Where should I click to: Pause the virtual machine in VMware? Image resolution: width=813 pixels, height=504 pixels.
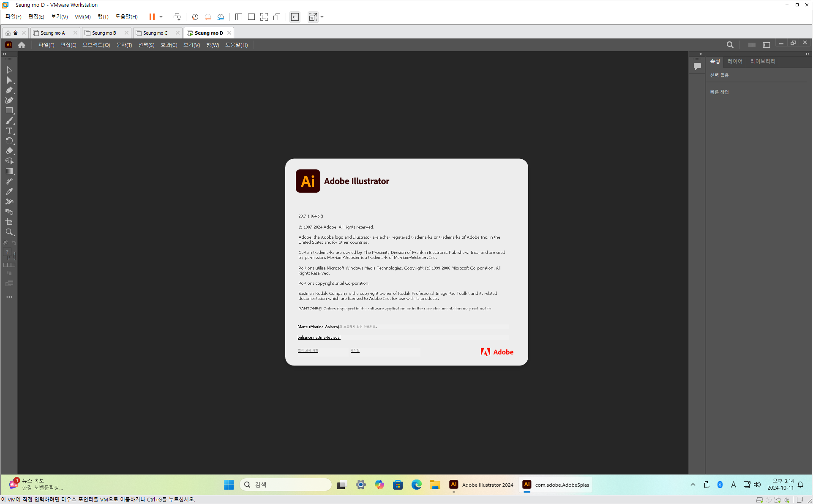(x=152, y=17)
